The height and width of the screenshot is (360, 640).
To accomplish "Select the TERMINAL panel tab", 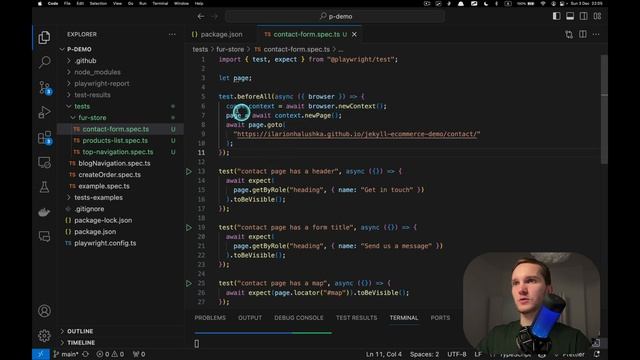I will 404,318.
